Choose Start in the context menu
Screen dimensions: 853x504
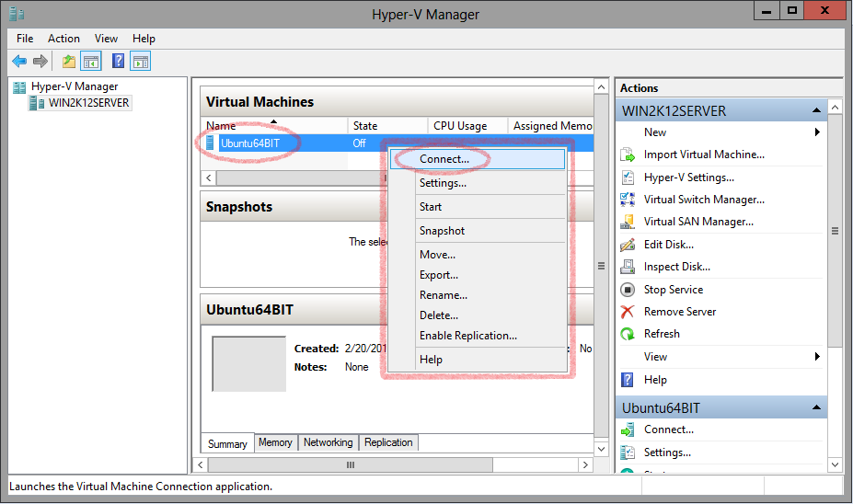(x=478, y=207)
